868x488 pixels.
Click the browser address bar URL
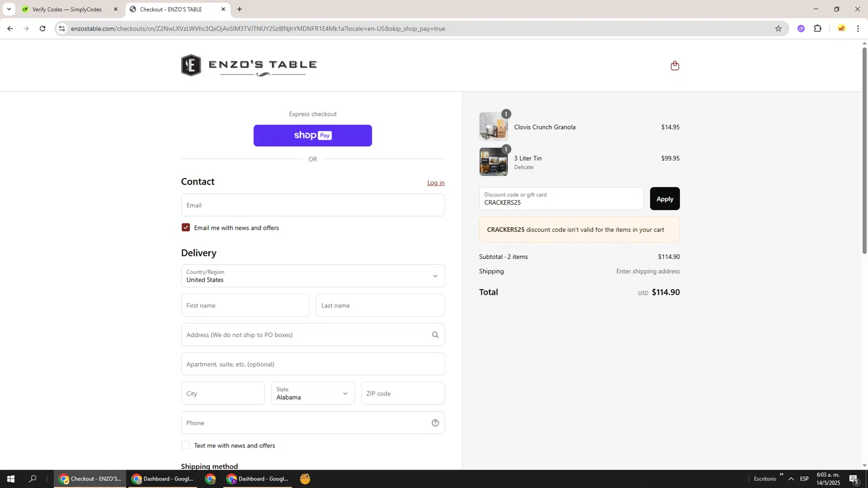click(258, 28)
